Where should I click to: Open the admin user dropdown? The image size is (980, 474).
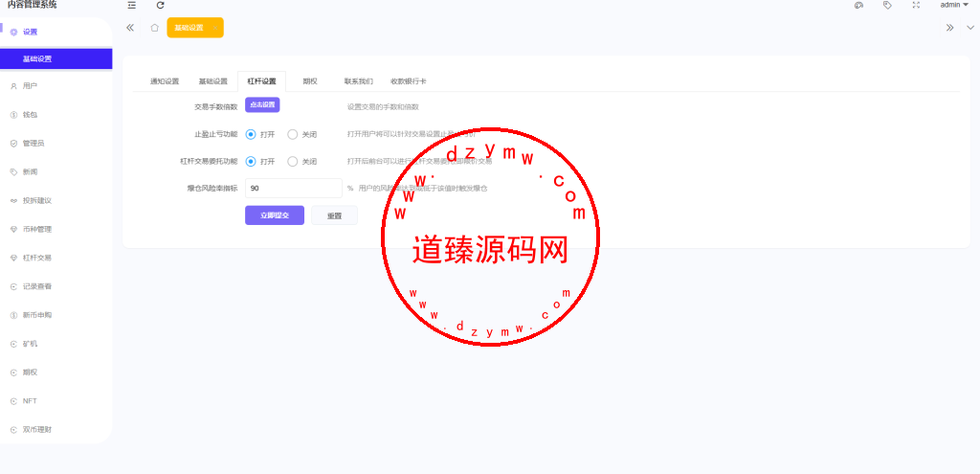point(954,5)
